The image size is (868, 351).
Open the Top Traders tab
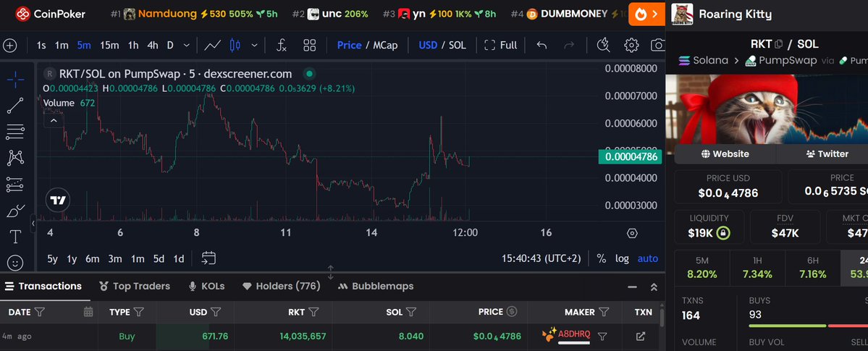(x=135, y=286)
